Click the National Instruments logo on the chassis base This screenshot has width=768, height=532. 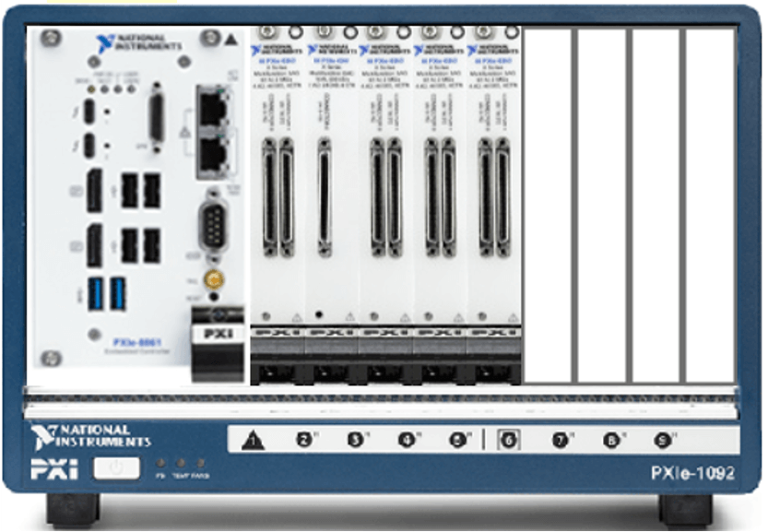[90, 436]
